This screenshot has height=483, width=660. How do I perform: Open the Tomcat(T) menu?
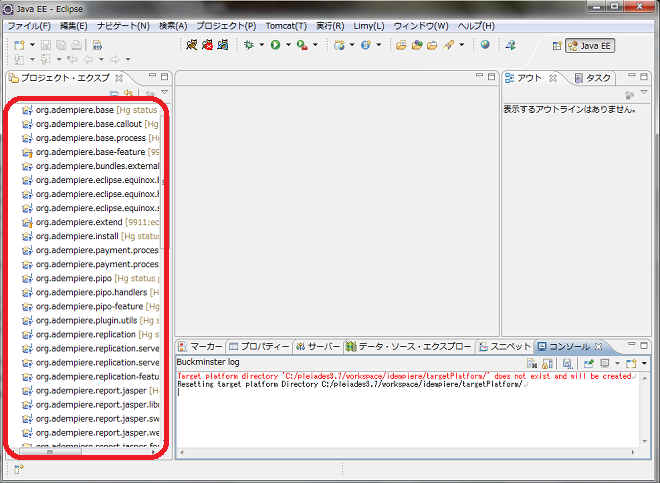286,26
